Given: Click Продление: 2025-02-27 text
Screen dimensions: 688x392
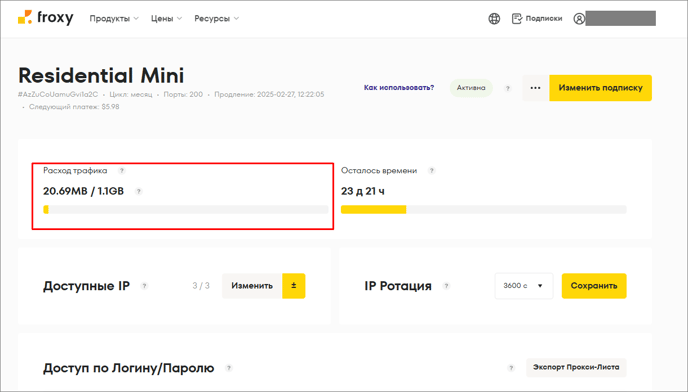Looking at the screenshot, I should pyautogui.click(x=269, y=94).
